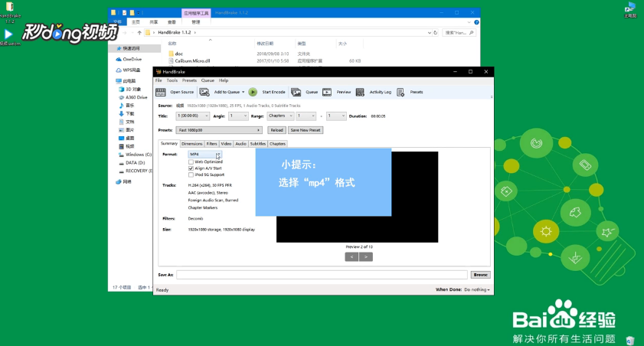Viewport: 644px width, 346px height.
Task: Click the Save New Preset button
Action: click(x=306, y=130)
